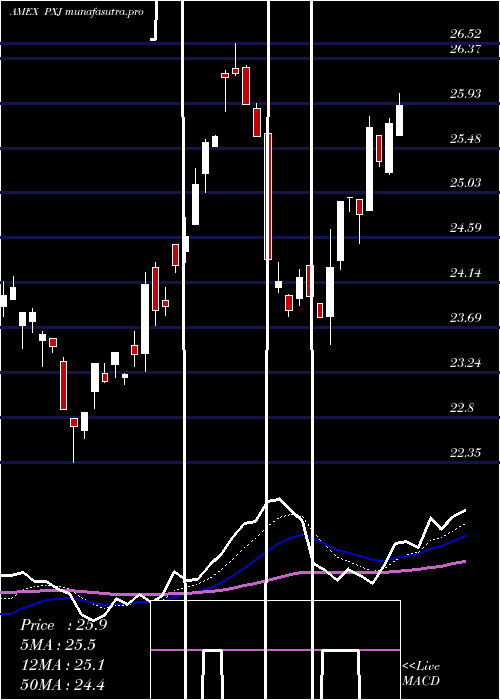
Task: Click the 50MA : 24.4 readout
Action: click(63, 684)
